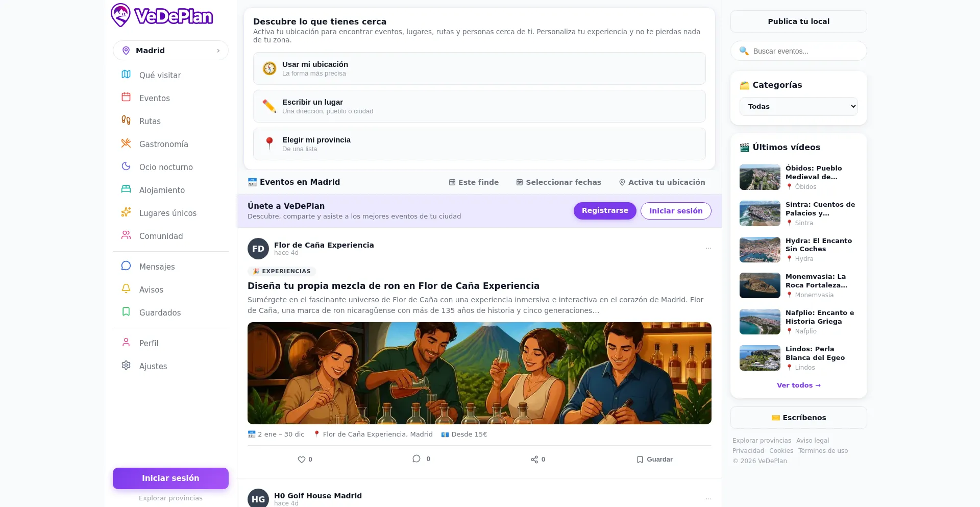Screen dimensions: 980x507
Task: Open the Avisos bell icon
Action: (x=126, y=288)
